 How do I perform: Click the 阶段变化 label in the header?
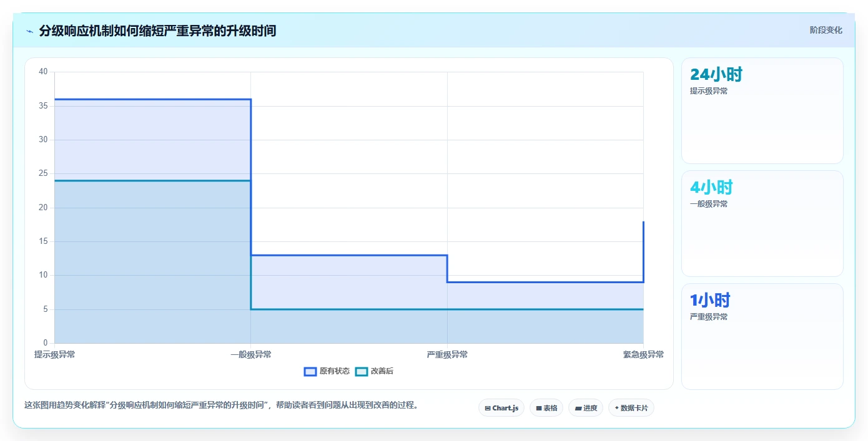click(x=826, y=30)
